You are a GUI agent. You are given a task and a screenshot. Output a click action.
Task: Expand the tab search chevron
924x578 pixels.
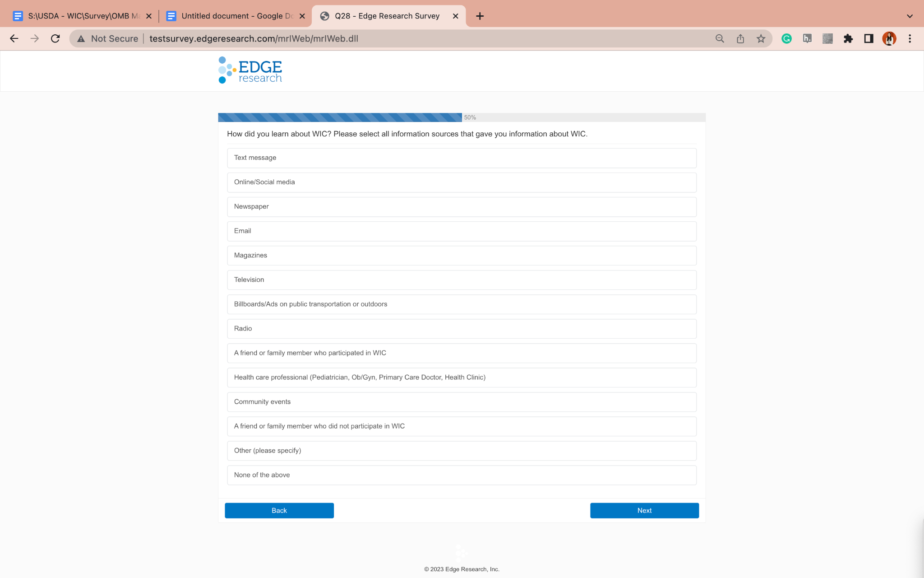point(910,16)
